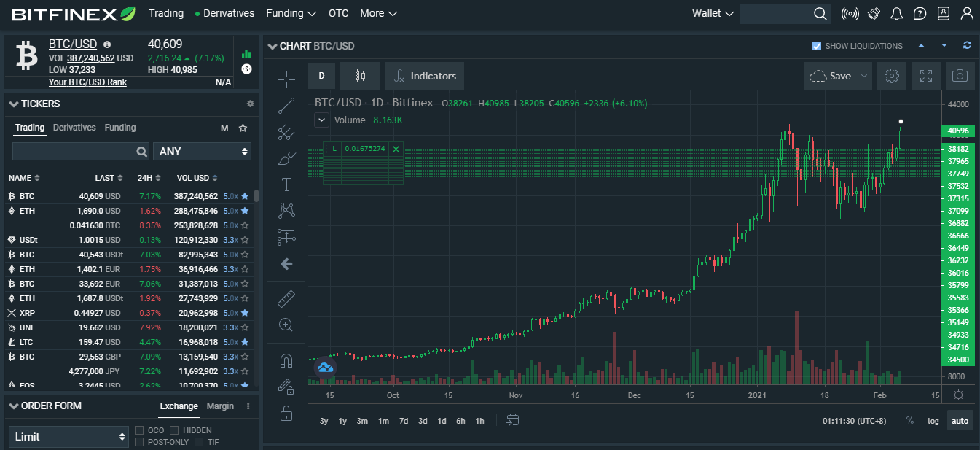The width and height of the screenshot is (980, 450).
Task: Collapse the Tickers panel
Action: [x=13, y=104]
